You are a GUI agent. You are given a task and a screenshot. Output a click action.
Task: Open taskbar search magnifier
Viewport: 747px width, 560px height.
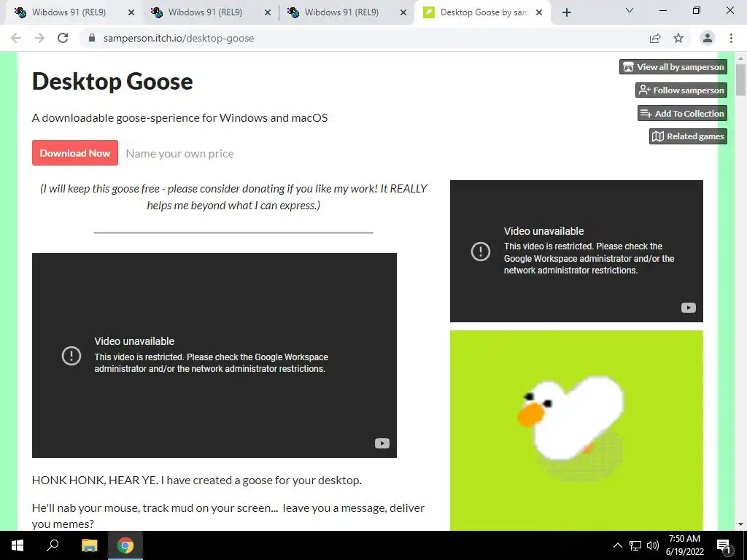[x=53, y=545]
